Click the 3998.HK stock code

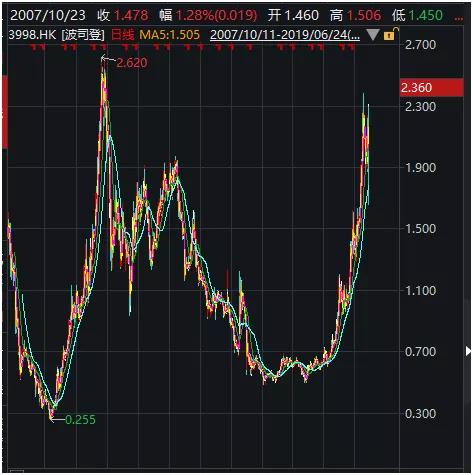(x=32, y=35)
